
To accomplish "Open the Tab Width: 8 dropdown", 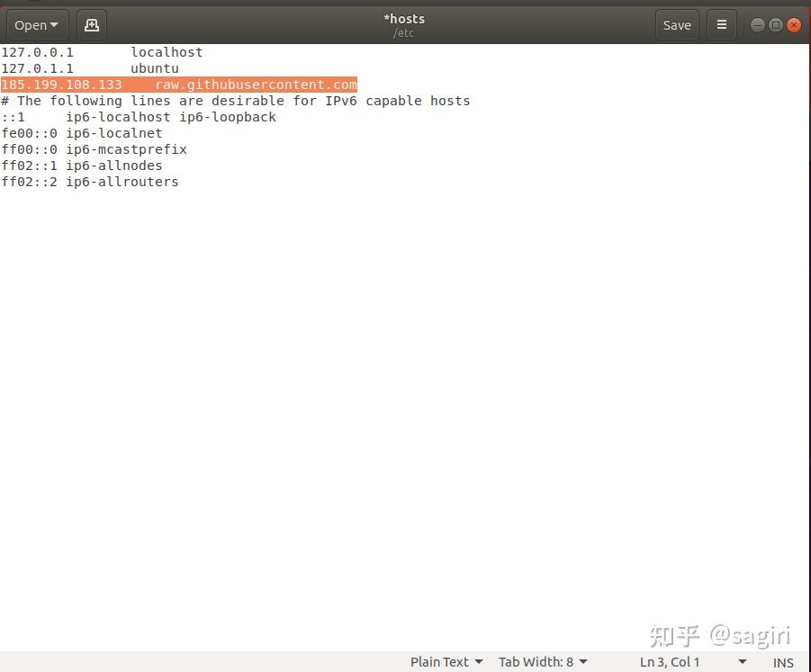I will point(540,662).
